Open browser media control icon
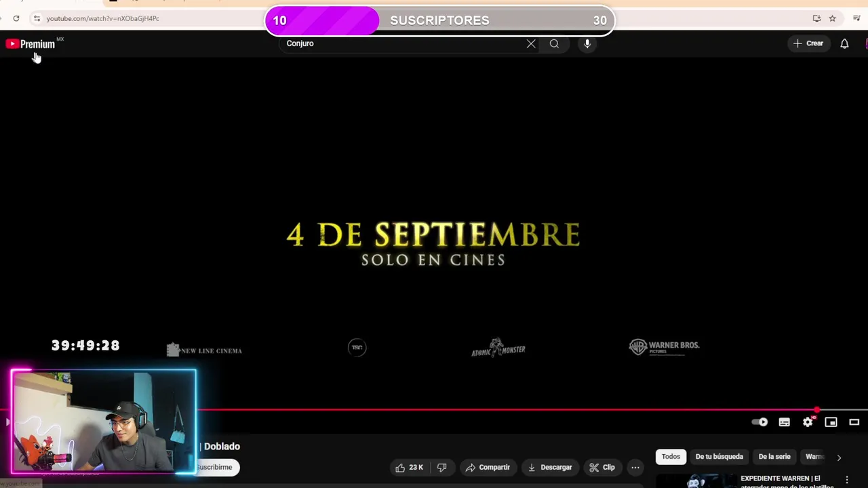 tap(856, 18)
